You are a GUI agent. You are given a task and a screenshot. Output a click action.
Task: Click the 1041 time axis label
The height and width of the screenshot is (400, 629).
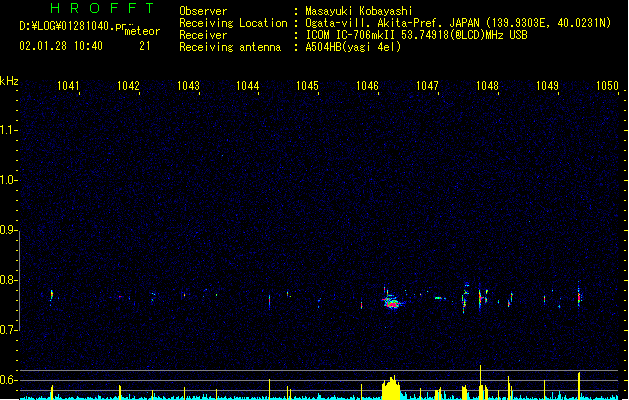(68, 86)
